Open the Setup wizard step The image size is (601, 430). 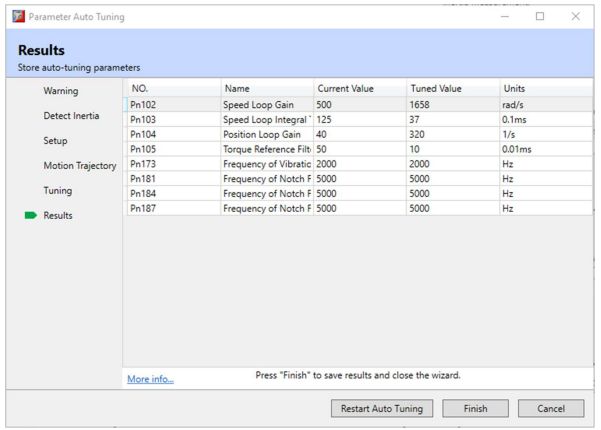point(55,141)
